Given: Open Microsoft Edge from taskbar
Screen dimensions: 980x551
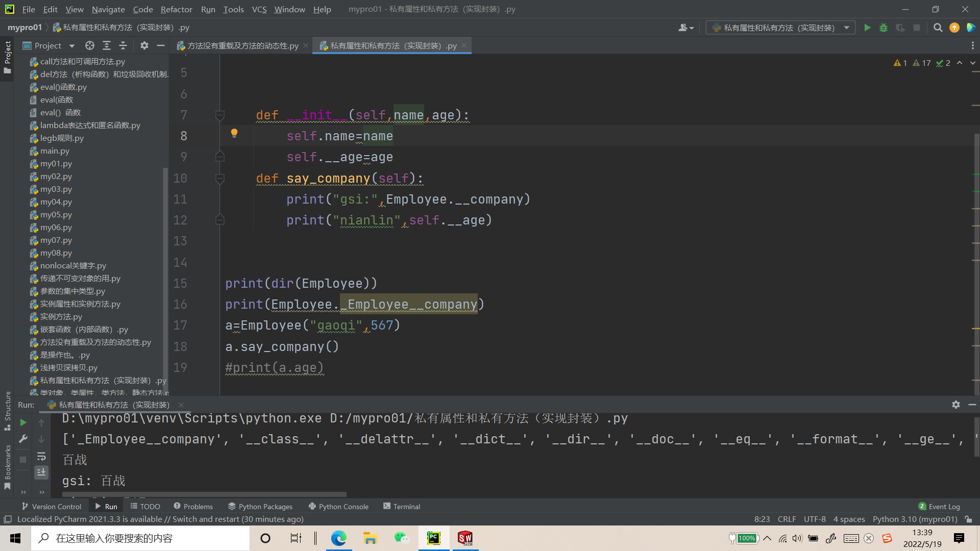Looking at the screenshot, I should point(338,538).
